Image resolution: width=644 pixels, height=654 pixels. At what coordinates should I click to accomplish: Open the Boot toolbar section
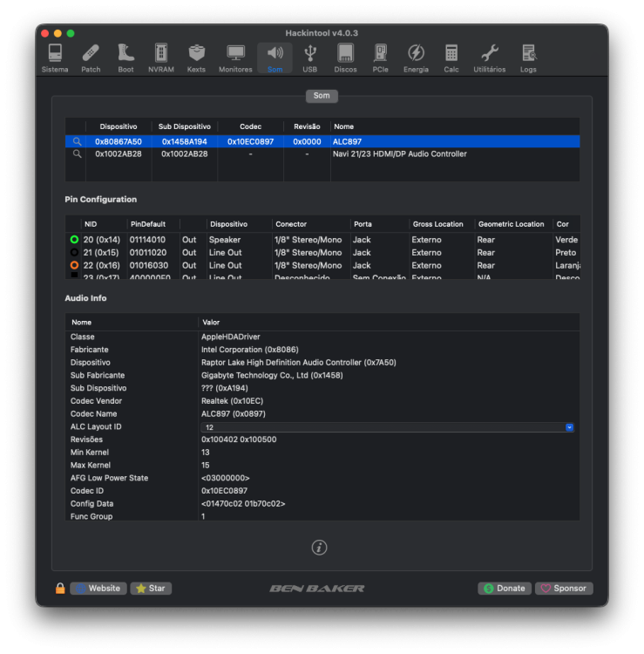pos(125,58)
